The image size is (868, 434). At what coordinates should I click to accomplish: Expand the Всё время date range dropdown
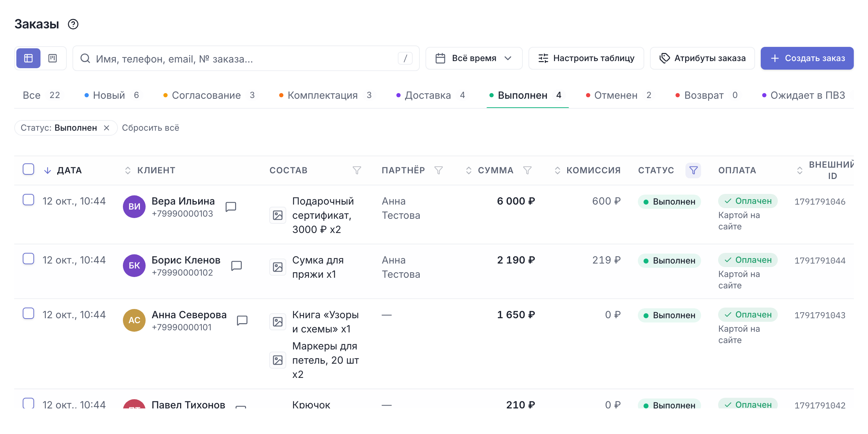(x=474, y=58)
